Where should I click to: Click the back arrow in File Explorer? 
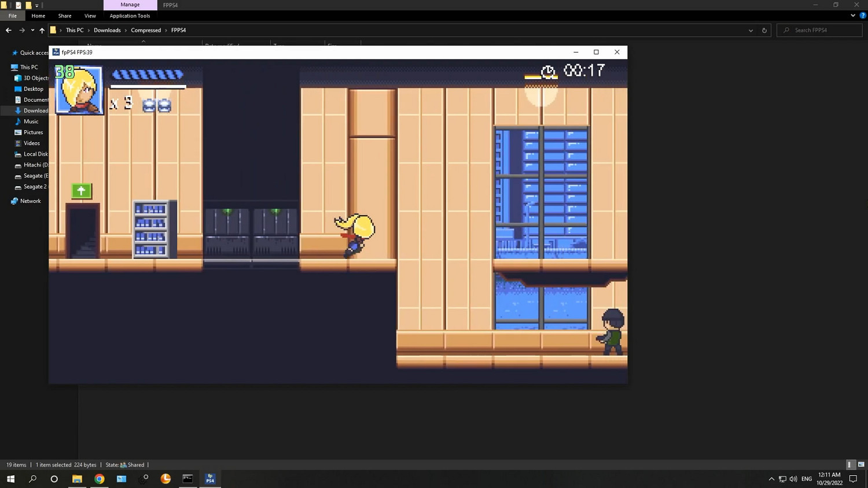tap(9, 30)
